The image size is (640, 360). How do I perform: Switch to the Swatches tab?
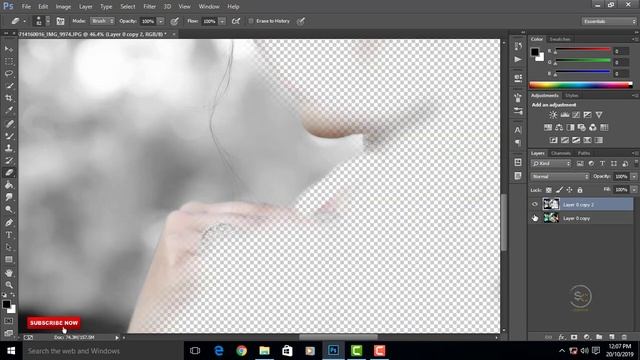pyautogui.click(x=560, y=39)
